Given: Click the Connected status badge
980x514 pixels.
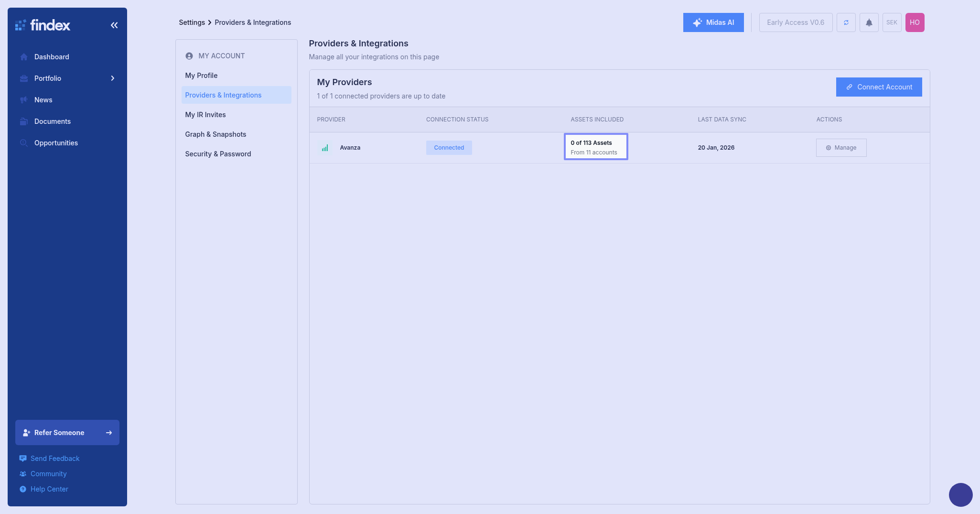Looking at the screenshot, I should tap(449, 148).
